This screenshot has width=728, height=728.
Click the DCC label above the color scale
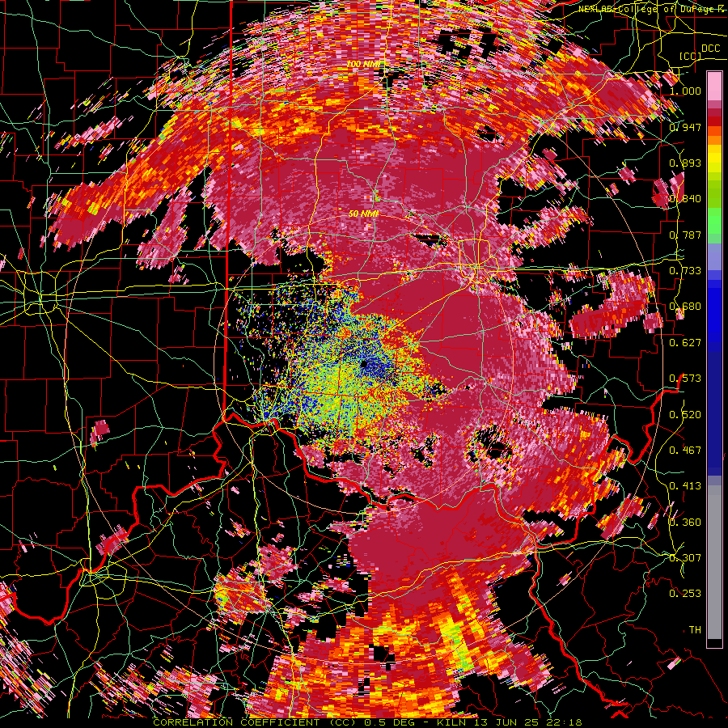tap(711, 49)
